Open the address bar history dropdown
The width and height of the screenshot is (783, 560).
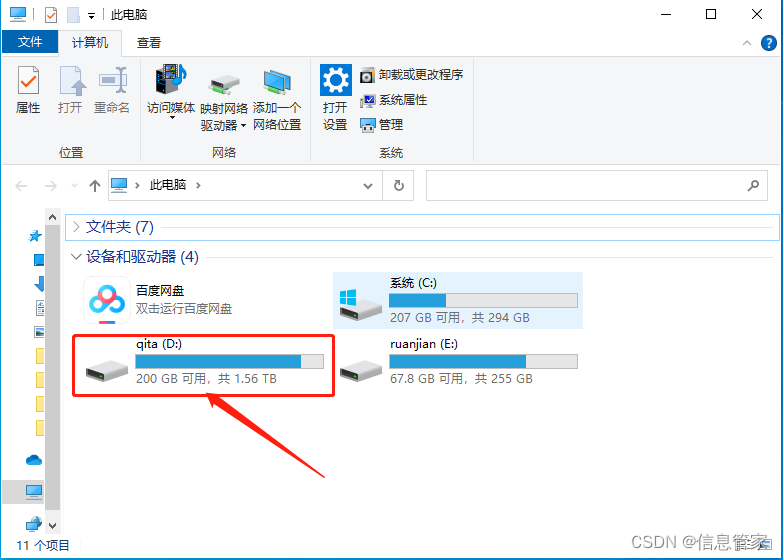368,186
